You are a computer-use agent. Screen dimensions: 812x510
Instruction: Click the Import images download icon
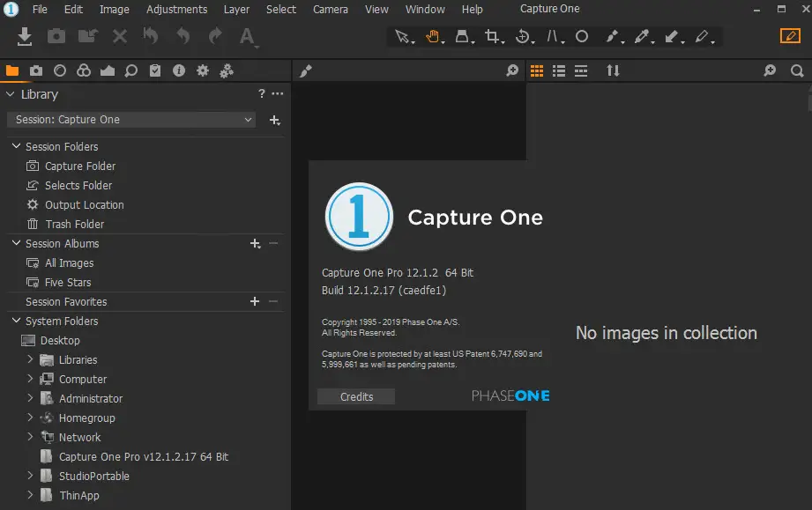[x=25, y=37]
